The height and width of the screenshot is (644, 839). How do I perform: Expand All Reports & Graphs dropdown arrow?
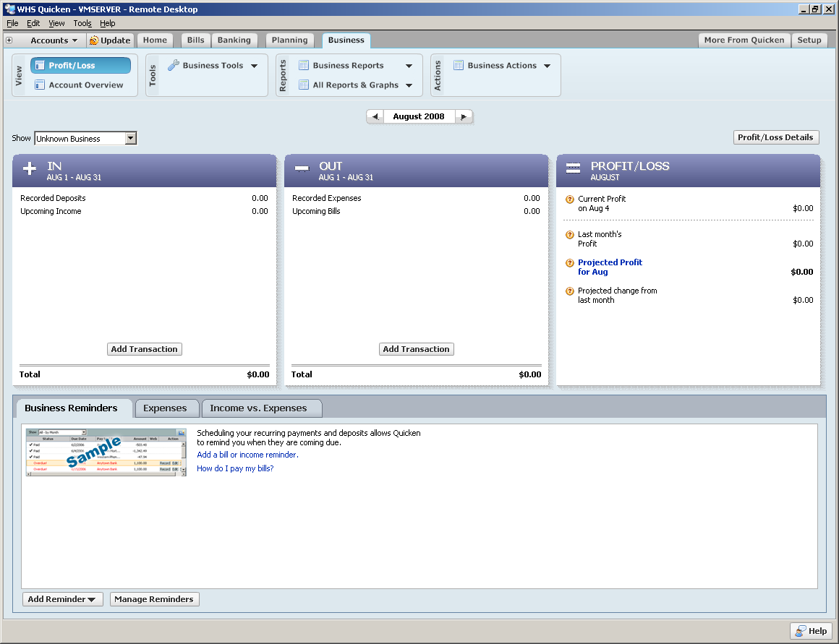(x=409, y=85)
